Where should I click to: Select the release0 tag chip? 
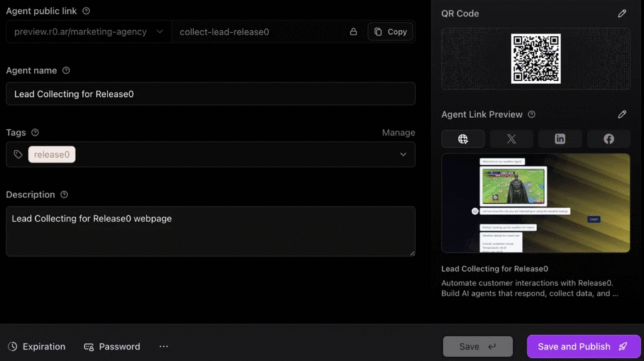(52, 155)
